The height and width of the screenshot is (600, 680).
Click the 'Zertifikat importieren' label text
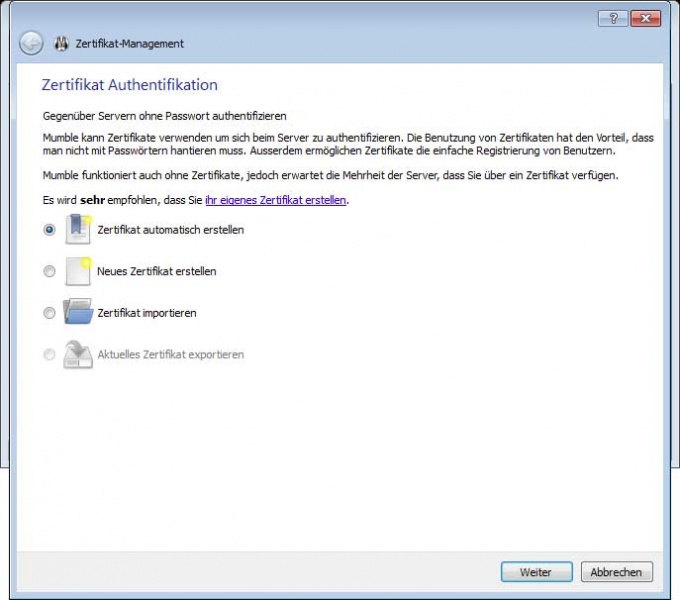click(x=146, y=313)
